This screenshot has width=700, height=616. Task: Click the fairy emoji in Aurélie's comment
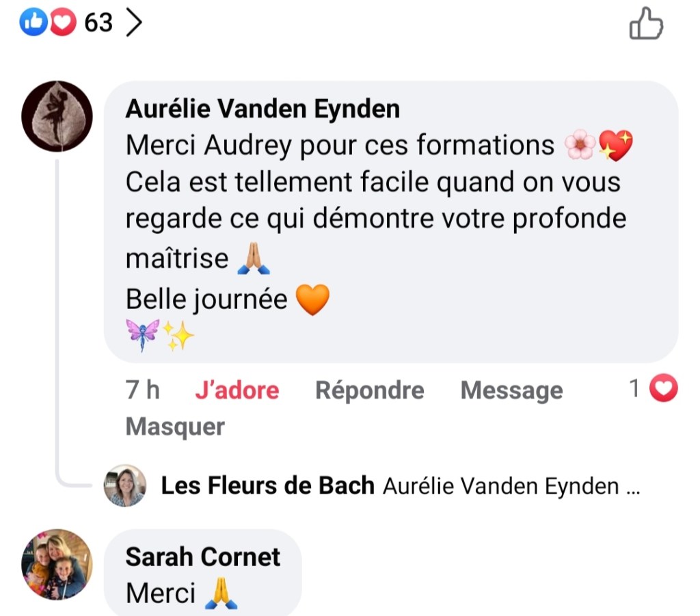coord(143,335)
